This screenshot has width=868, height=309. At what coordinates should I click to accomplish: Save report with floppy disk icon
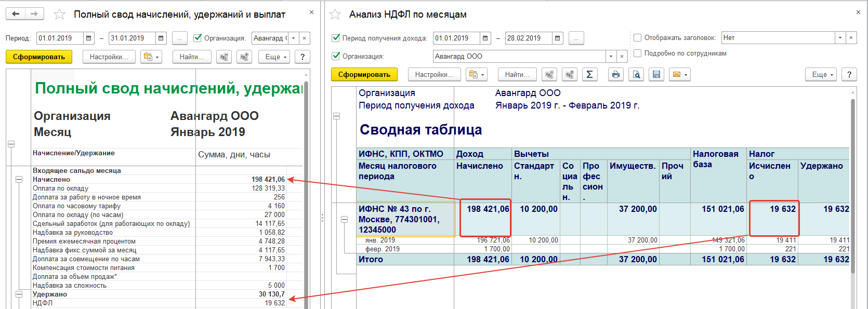(x=656, y=74)
